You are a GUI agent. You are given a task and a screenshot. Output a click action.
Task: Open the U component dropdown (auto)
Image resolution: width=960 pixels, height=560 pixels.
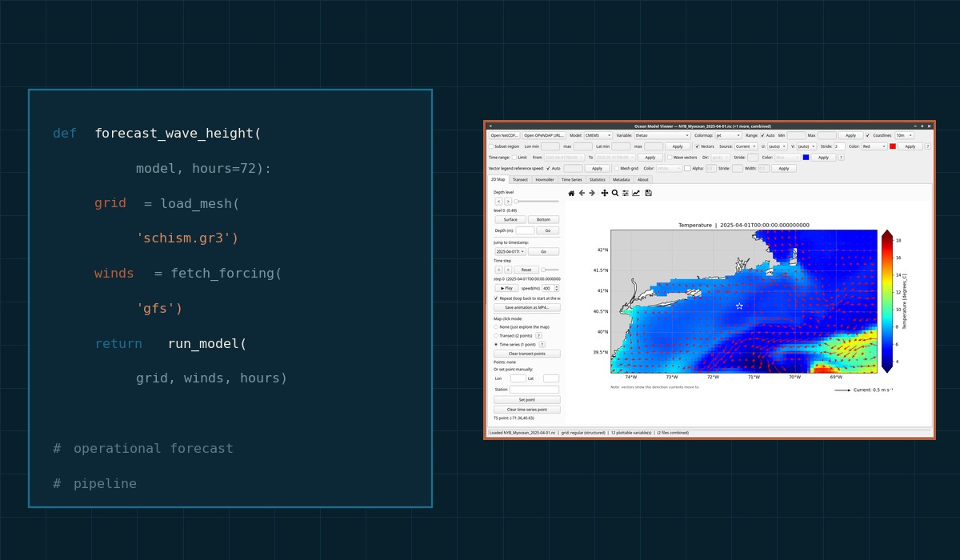click(x=777, y=146)
